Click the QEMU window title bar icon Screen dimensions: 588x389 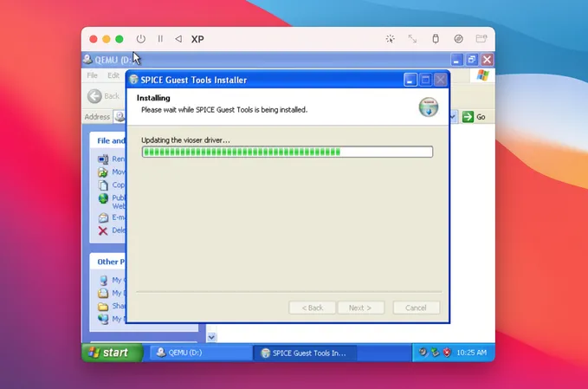tap(87, 59)
